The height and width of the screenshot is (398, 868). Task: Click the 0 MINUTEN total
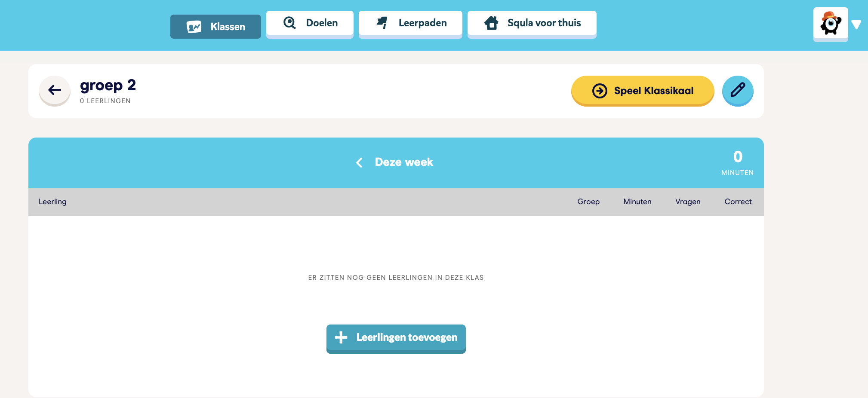click(738, 163)
